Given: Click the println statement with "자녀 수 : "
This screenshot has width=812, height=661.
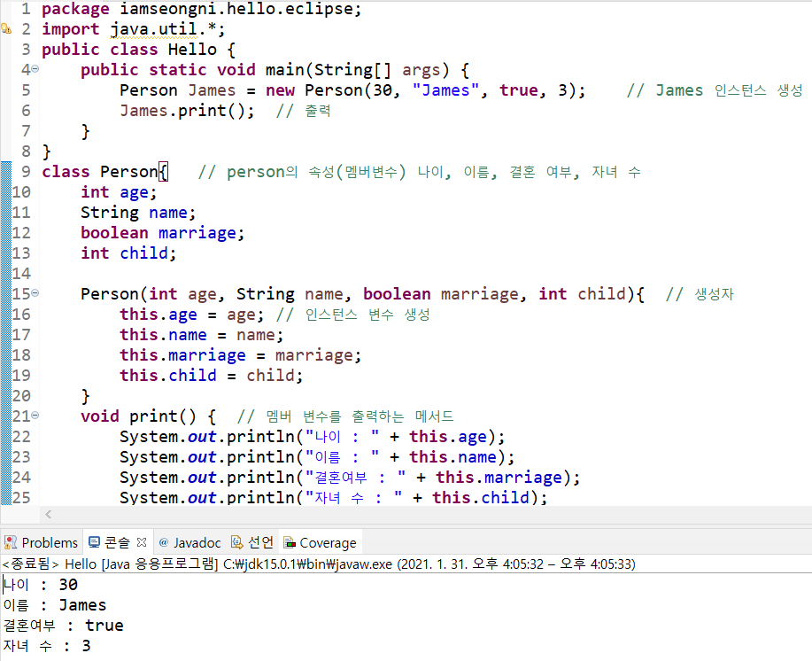Looking at the screenshot, I should click(x=334, y=497).
